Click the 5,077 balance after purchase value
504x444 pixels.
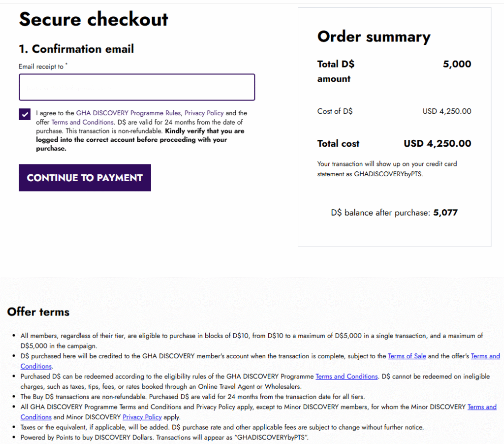pyautogui.click(x=445, y=213)
